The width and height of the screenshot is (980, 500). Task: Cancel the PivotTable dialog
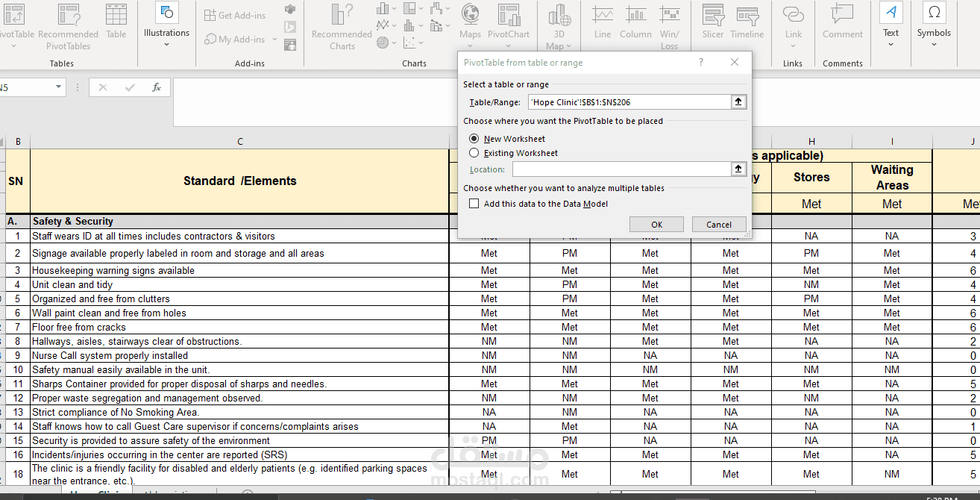(x=718, y=225)
